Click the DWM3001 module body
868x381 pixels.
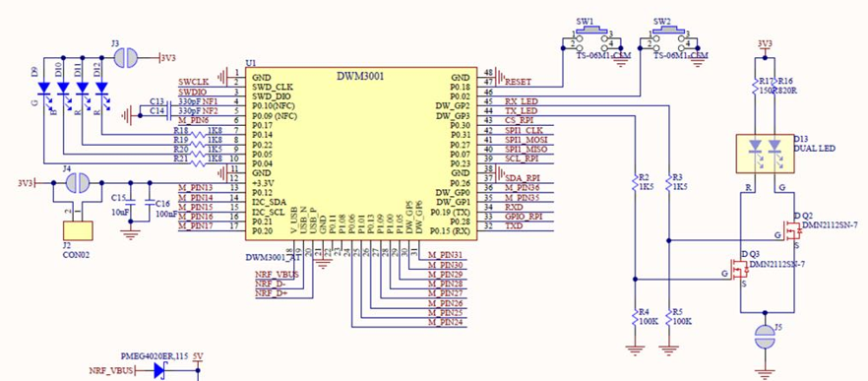pos(361,154)
